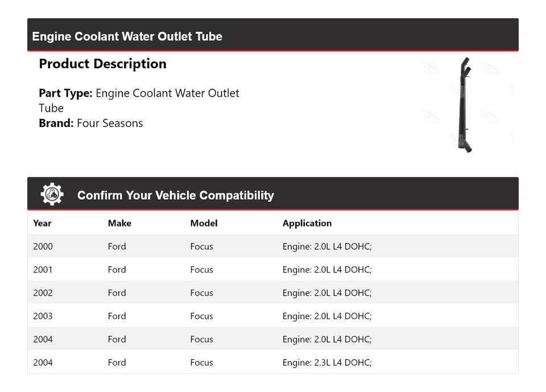
Task: Click the 2003 year cell
Action: tap(43, 316)
